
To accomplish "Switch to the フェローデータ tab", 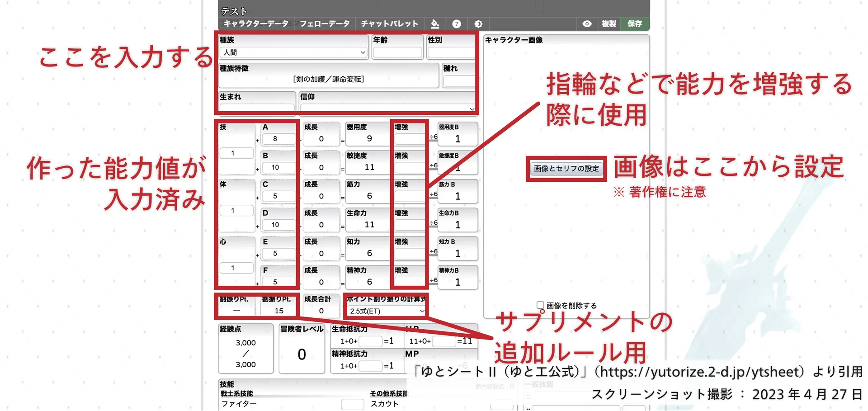I will (324, 24).
